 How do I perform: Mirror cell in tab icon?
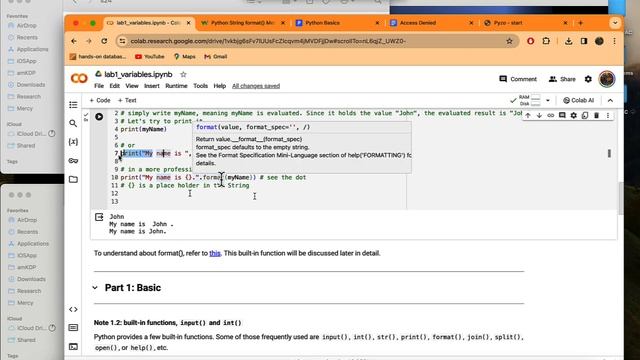click(585, 116)
